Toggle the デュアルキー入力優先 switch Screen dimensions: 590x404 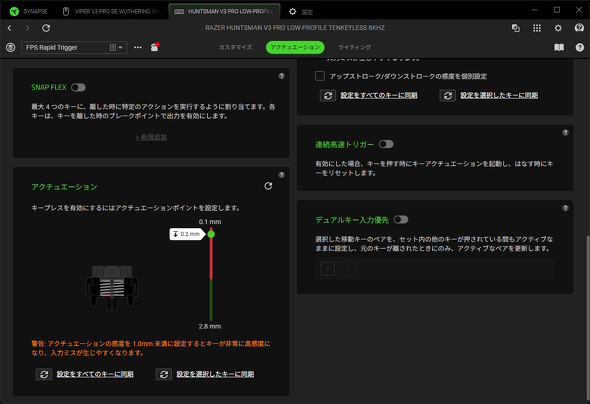(x=401, y=219)
